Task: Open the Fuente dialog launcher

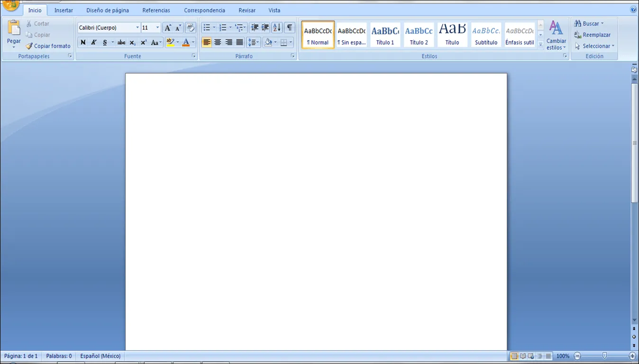Action: click(193, 56)
